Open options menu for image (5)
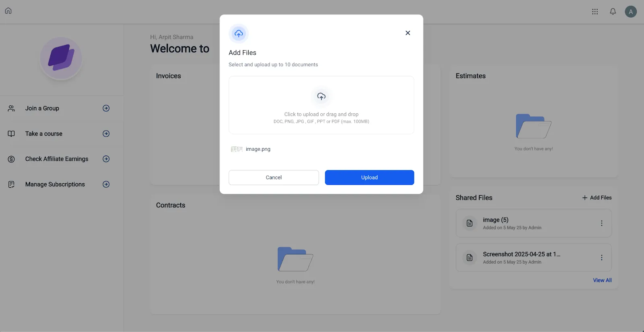This screenshot has height=332, width=644. 602,223
